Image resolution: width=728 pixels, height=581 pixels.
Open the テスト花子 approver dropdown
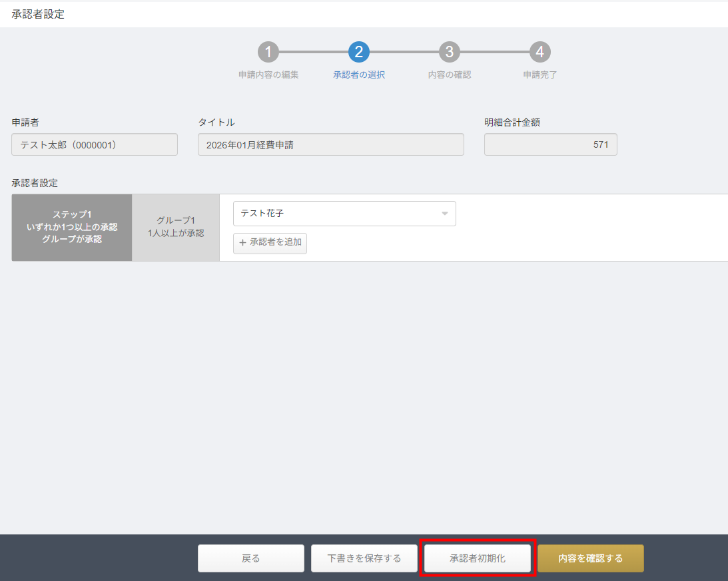(336, 214)
